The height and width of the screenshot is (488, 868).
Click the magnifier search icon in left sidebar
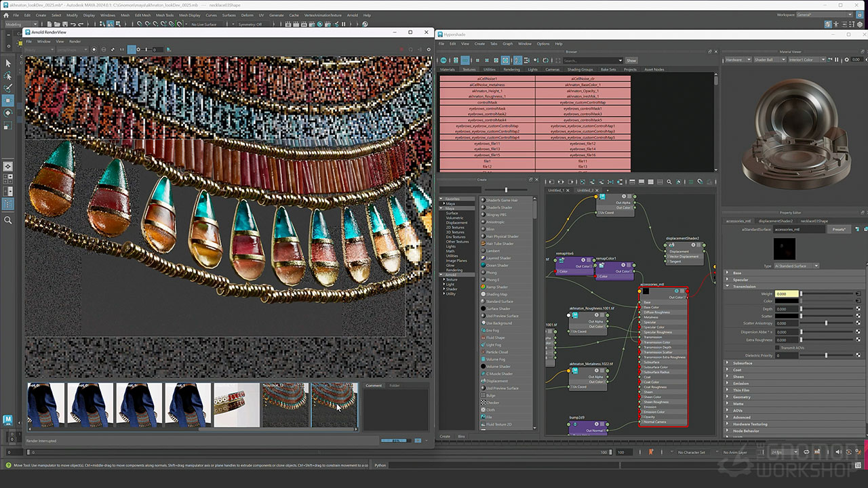[8, 220]
